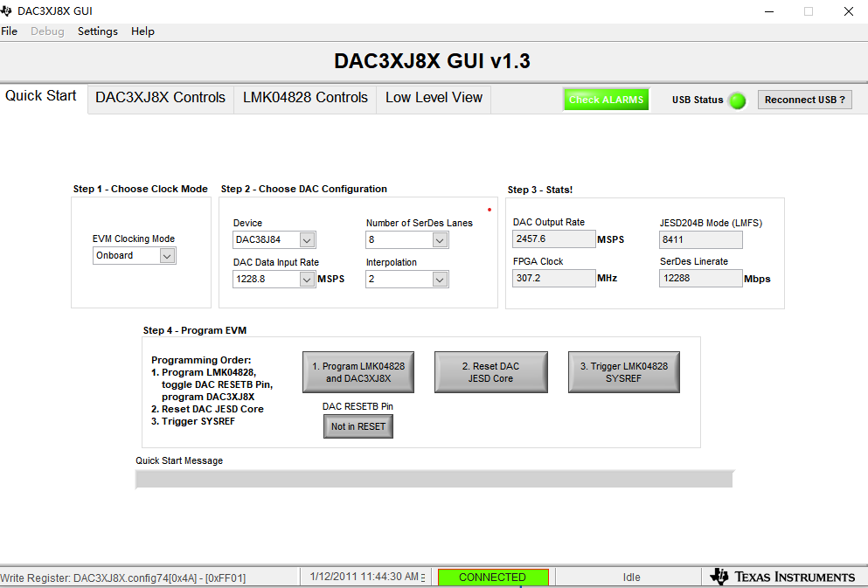Expand the Device dropdown arrow
Viewport: 868px width, 588px height.
(x=307, y=240)
